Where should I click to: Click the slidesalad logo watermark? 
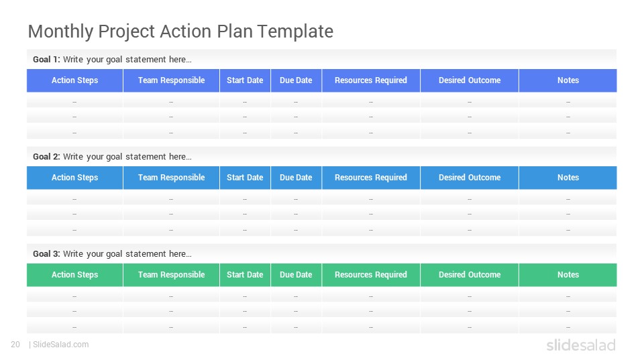pos(581,345)
